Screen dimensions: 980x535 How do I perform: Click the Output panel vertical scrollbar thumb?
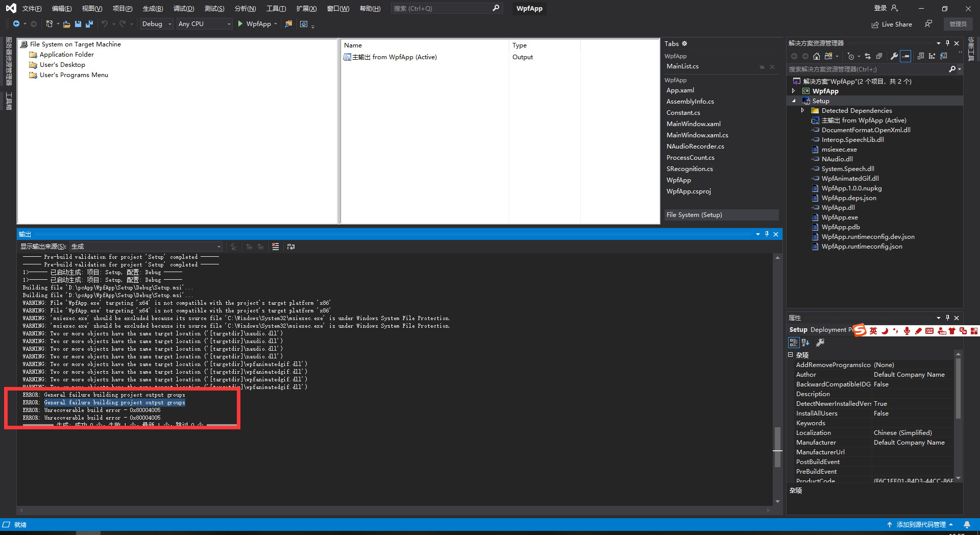point(777,447)
